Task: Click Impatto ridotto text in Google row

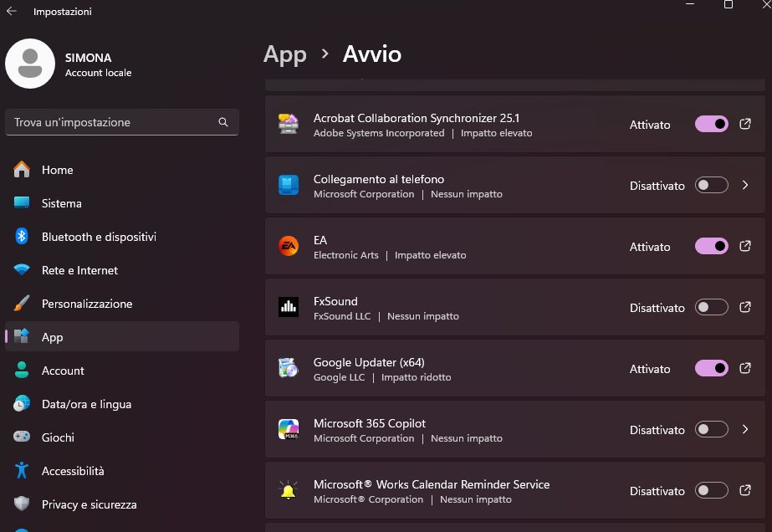Action: click(416, 377)
